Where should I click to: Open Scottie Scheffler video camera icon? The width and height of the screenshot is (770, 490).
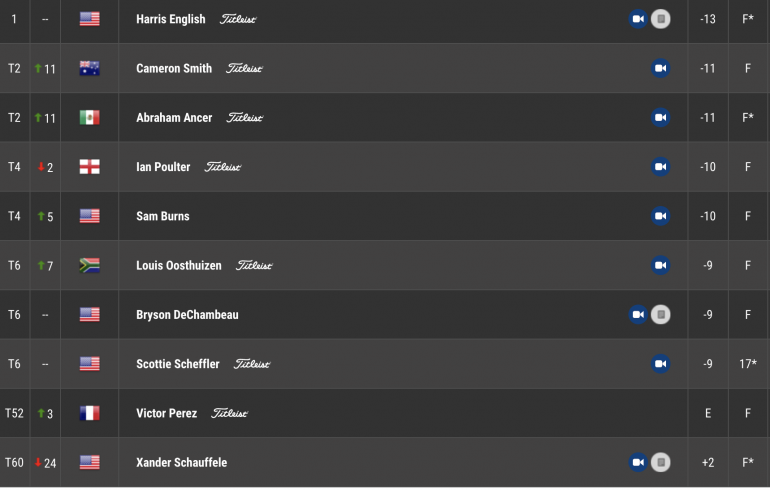tap(660, 364)
